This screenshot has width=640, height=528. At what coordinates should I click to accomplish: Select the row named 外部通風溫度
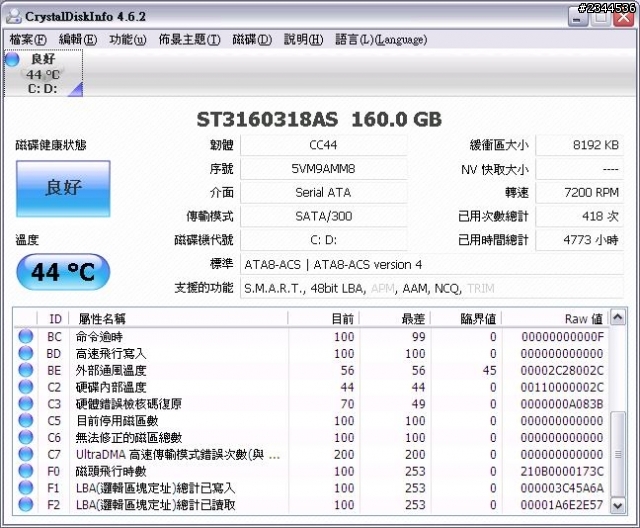click(311, 370)
